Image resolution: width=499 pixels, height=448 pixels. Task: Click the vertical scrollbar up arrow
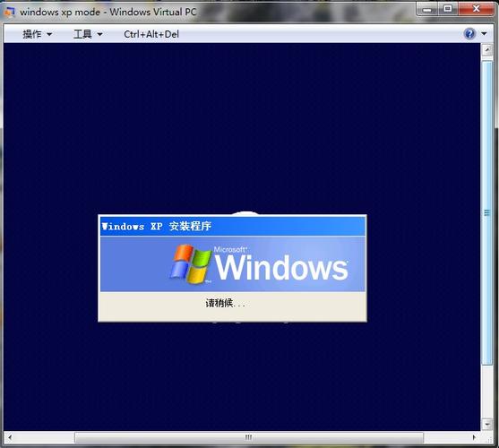[487, 49]
